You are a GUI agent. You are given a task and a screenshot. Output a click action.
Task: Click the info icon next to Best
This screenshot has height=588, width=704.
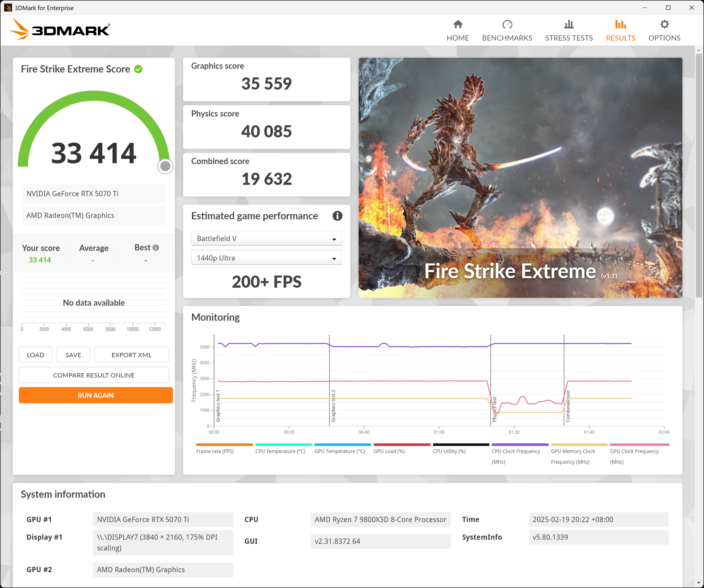pyautogui.click(x=156, y=247)
